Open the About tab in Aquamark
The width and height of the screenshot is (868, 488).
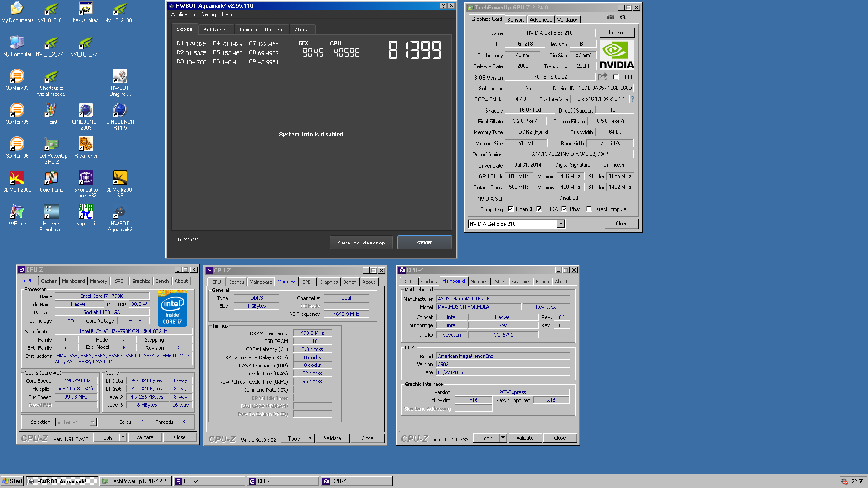pos(302,29)
